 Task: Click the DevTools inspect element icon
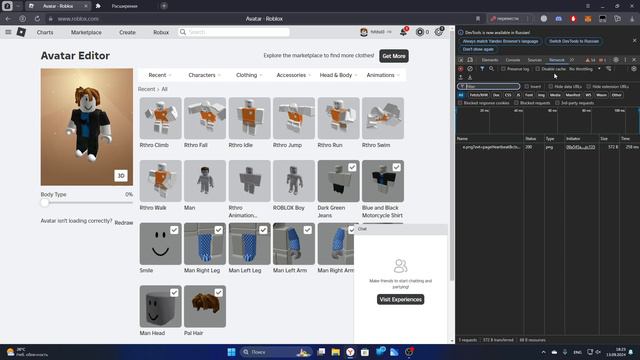tap(461, 60)
